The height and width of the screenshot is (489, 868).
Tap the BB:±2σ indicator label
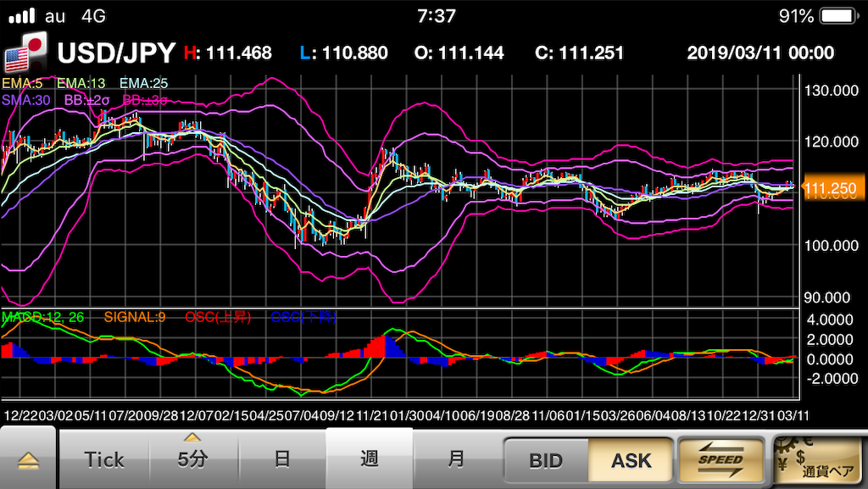click(x=87, y=100)
